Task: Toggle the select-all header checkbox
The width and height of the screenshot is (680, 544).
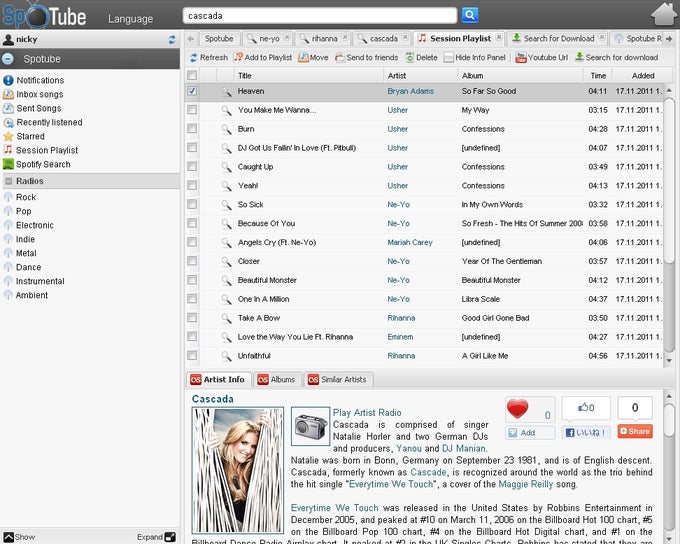Action: coord(192,75)
